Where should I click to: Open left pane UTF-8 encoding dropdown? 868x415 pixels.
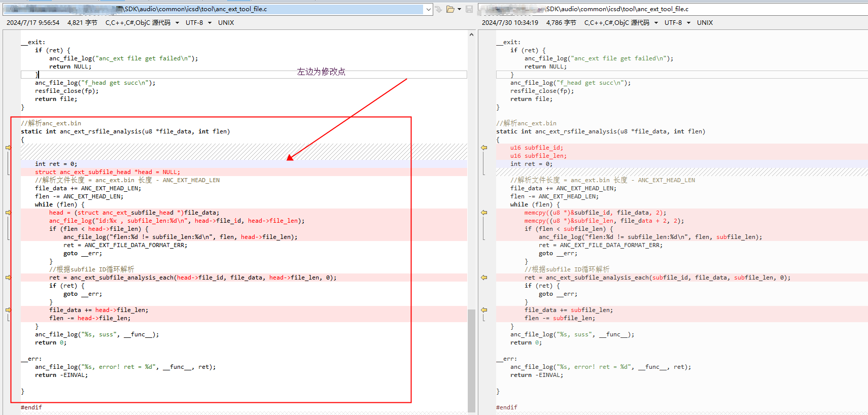(210, 23)
